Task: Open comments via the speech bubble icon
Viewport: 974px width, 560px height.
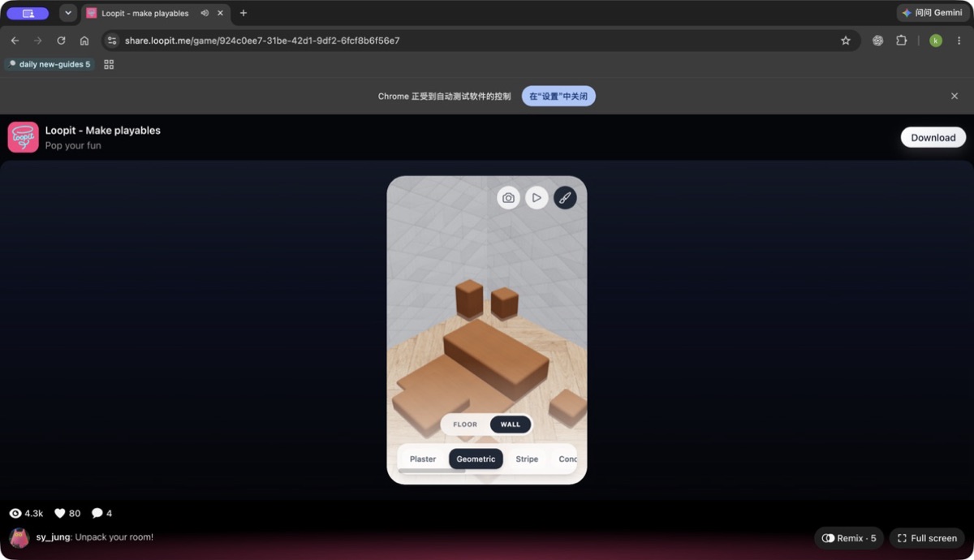Action: point(97,514)
